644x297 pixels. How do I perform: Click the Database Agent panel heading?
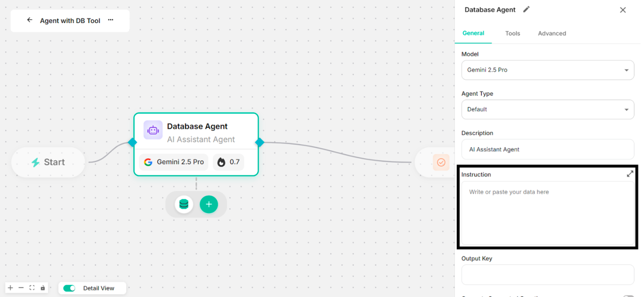tap(490, 10)
